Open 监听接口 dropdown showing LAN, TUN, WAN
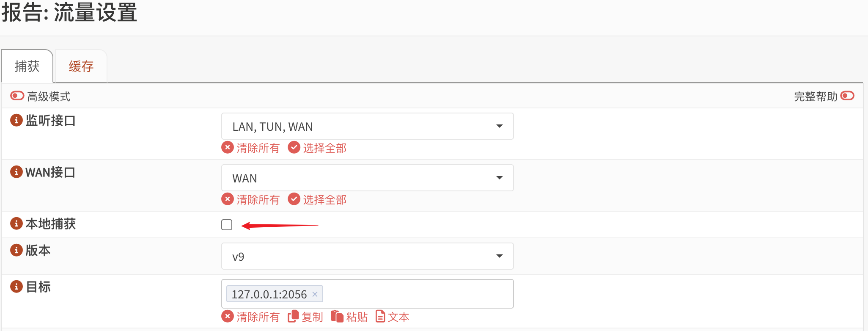Viewport: 868px width, 331px height. [367, 126]
